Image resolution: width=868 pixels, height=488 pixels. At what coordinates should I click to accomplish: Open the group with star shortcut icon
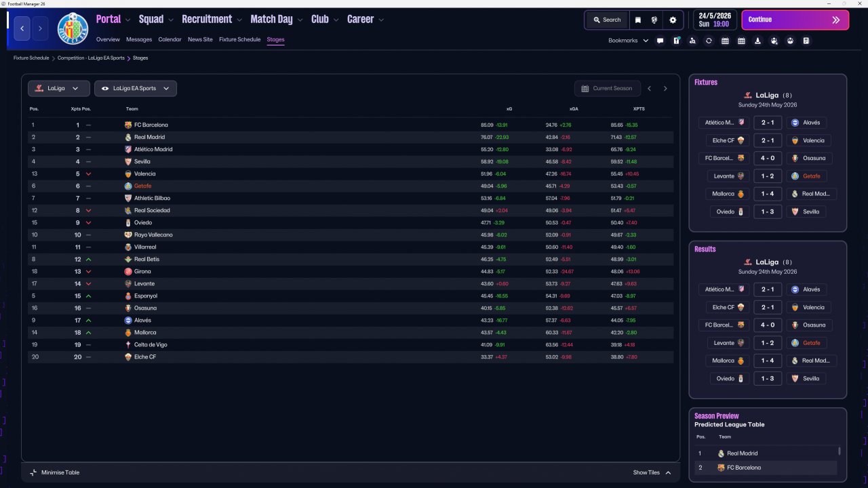(774, 41)
